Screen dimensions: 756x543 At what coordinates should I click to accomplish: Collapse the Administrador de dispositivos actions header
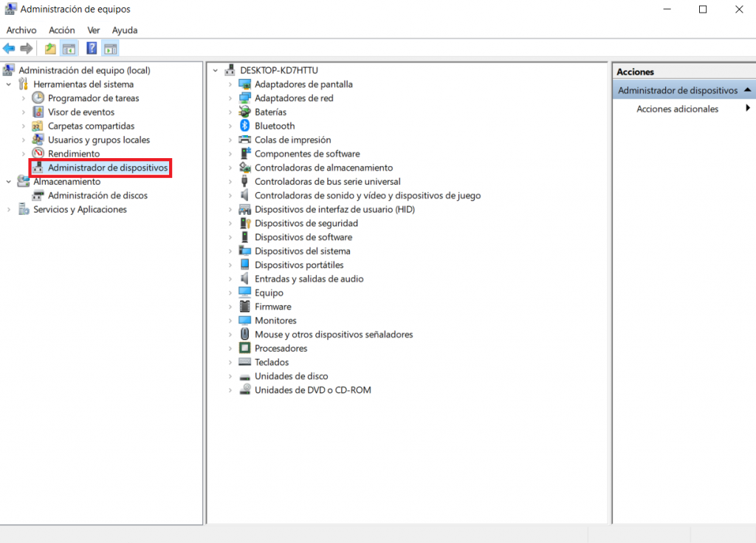pos(747,90)
